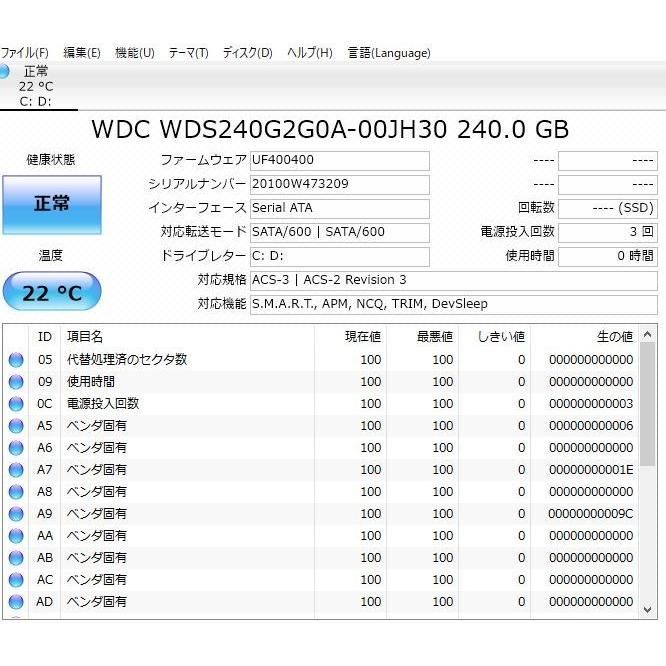Click the 項目名 column header

[x=187, y=337]
